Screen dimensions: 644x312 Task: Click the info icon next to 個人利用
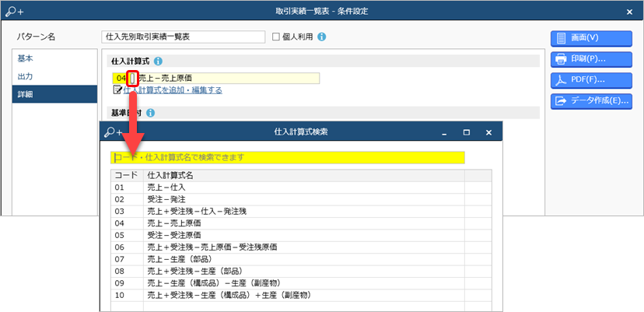[x=322, y=37]
